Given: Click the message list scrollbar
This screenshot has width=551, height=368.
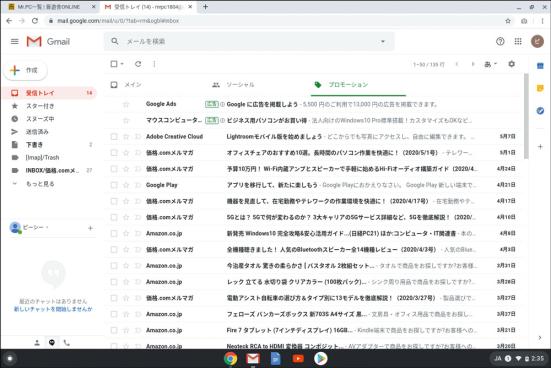Looking at the screenshot, I should tap(526, 116).
